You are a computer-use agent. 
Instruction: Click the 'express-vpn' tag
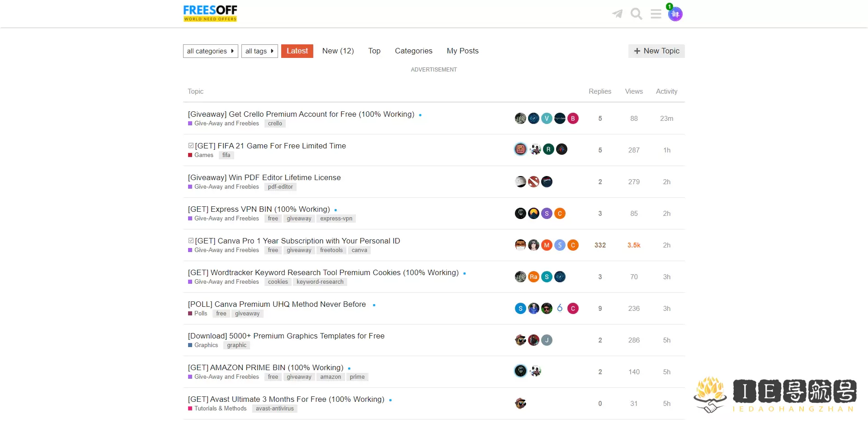click(336, 219)
